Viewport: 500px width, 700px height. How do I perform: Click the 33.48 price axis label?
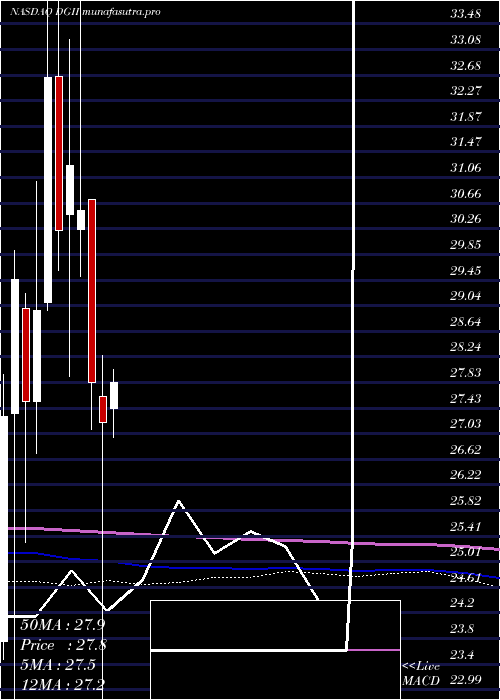[x=465, y=14]
